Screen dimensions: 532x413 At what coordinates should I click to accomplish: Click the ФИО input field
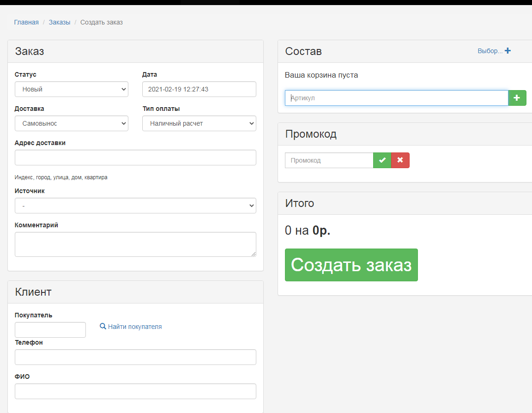(x=135, y=391)
